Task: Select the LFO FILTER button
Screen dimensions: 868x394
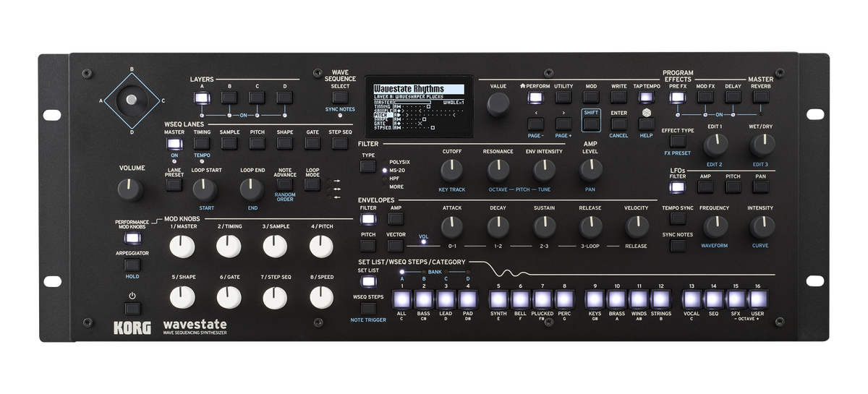Action: [678, 187]
